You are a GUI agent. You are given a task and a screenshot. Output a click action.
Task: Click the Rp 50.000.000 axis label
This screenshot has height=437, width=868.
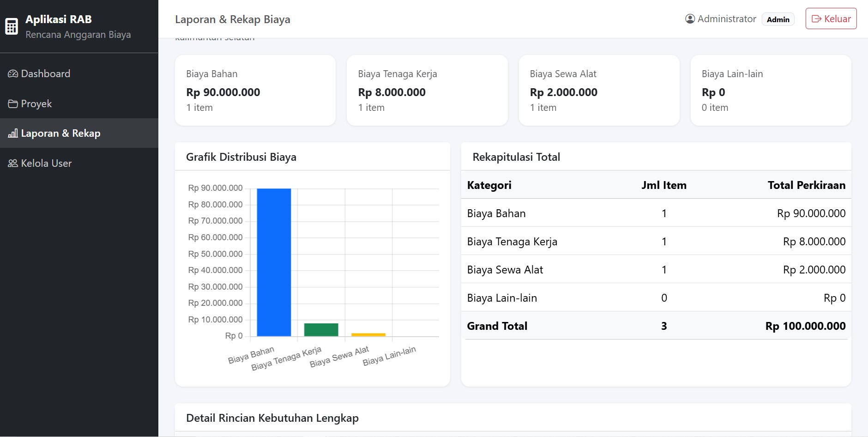tap(215, 254)
